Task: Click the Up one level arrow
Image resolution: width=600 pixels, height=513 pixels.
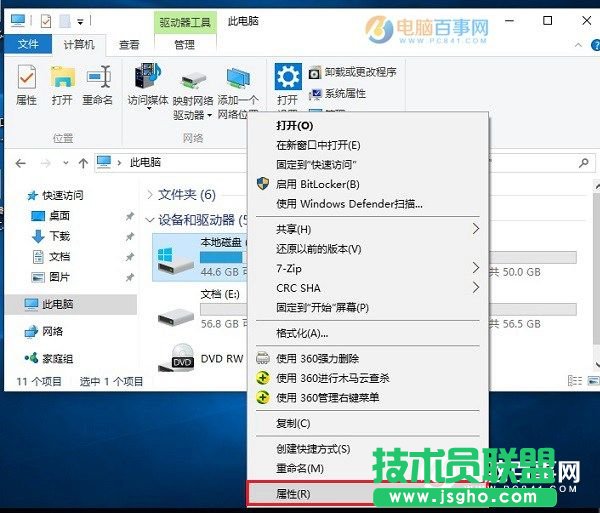Action: [83, 163]
